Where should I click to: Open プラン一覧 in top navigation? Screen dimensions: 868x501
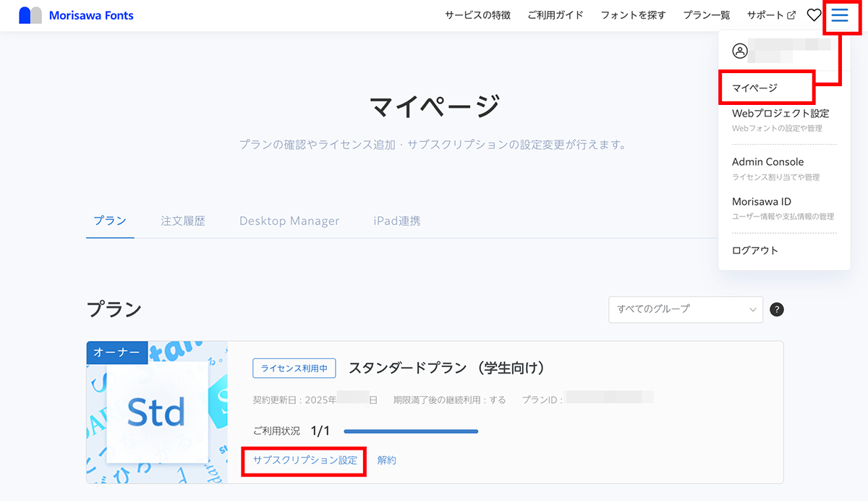click(707, 15)
